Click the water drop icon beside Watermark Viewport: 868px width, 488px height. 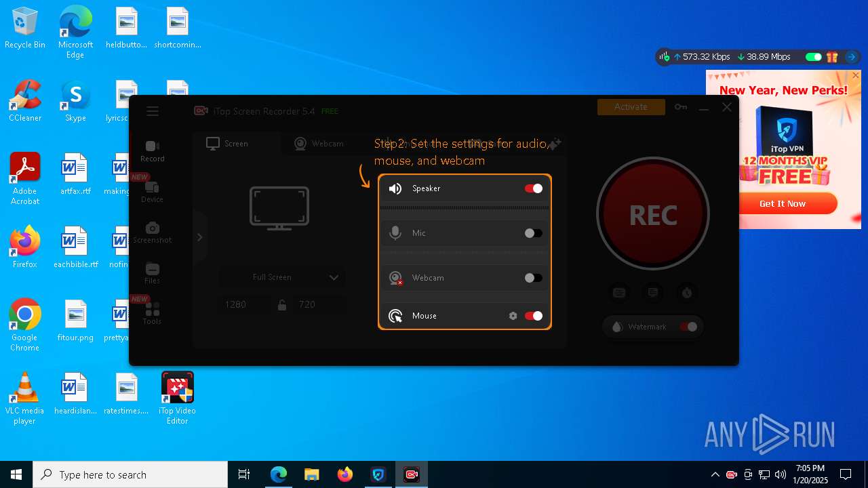(617, 327)
